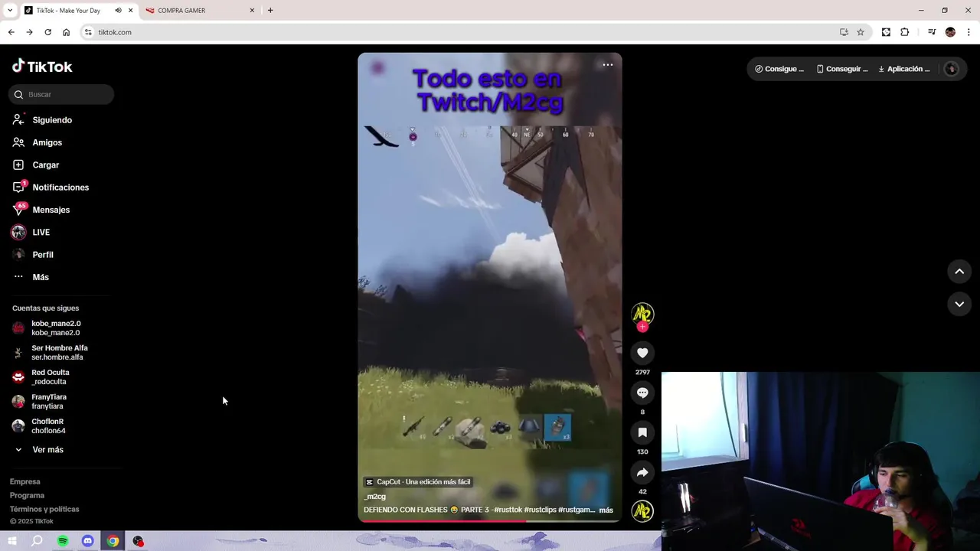Open the Chrome profile avatar

click(950, 32)
